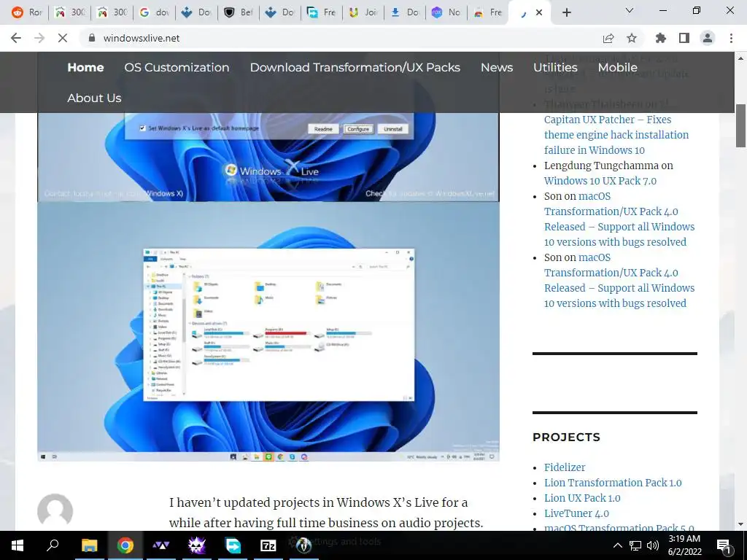Open the Chrome extensions puzzle icon
Image resolution: width=747 pixels, height=560 pixels.
click(660, 38)
